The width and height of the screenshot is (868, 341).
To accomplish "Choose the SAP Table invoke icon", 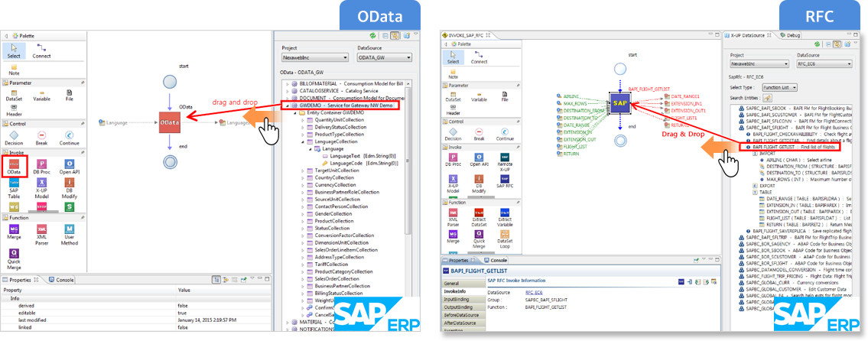I will pyautogui.click(x=15, y=187).
